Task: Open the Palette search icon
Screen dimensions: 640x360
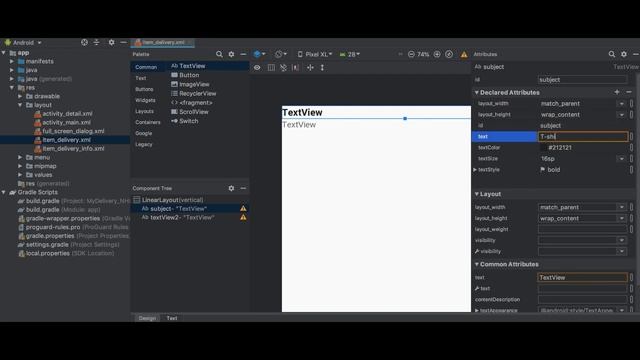Action: pyautogui.click(x=219, y=54)
